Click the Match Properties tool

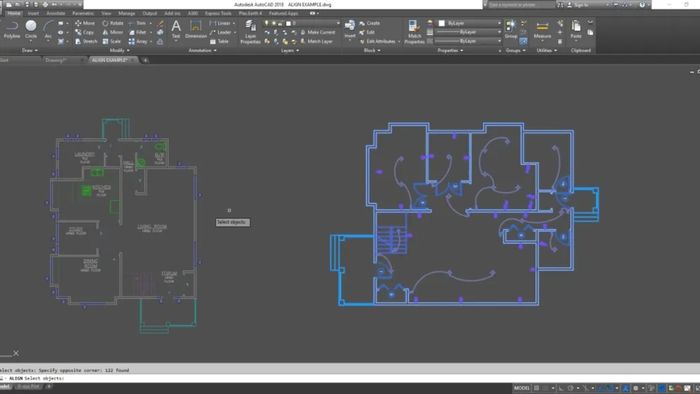[414, 32]
